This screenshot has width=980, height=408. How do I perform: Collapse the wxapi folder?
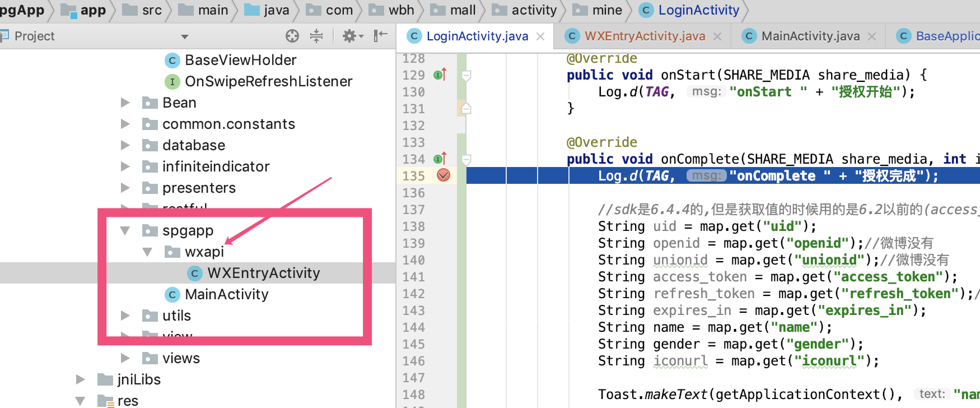click(148, 252)
